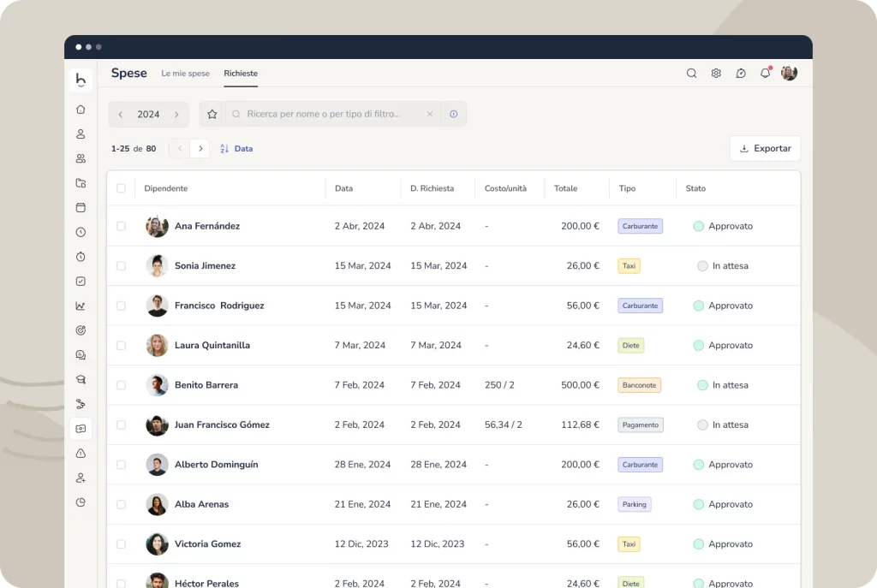Click the home icon in the sidebar

pyautogui.click(x=81, y=110)
